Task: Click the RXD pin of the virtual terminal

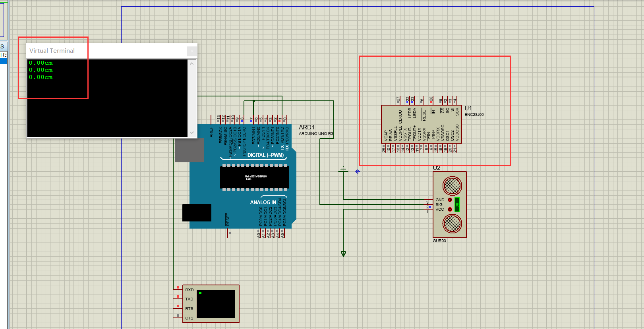Action: tap(189, 290)
